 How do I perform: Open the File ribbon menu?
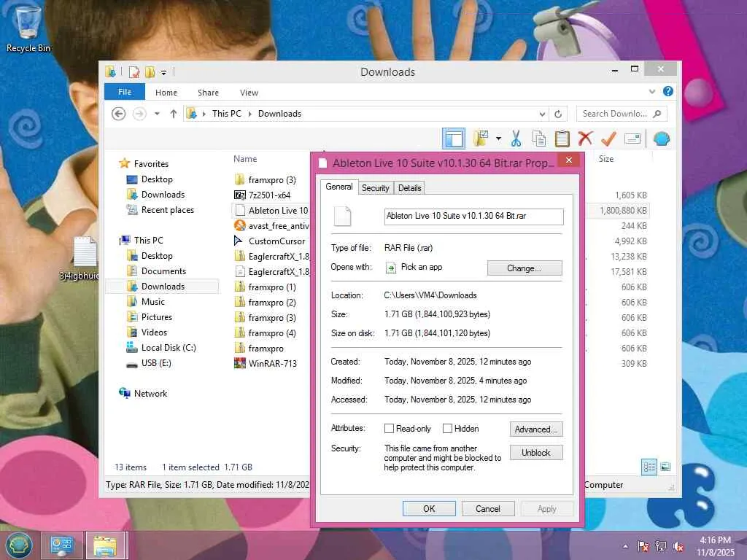(x=125, y=92)
